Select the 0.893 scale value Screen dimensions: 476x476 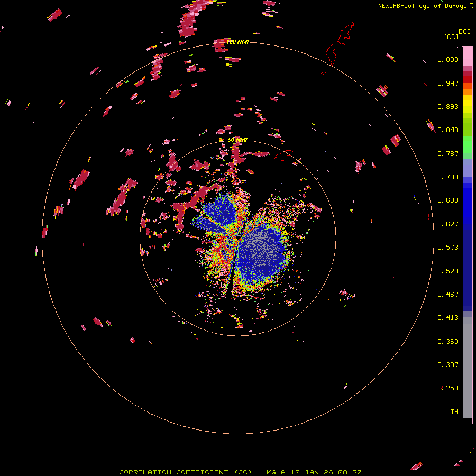tap(448, 106)
